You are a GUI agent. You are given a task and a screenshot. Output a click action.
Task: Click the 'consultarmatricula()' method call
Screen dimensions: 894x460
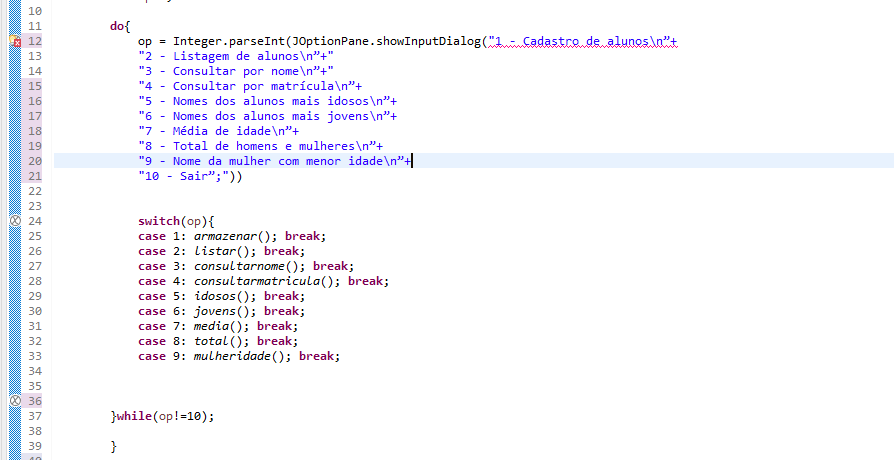click(263, 281)
